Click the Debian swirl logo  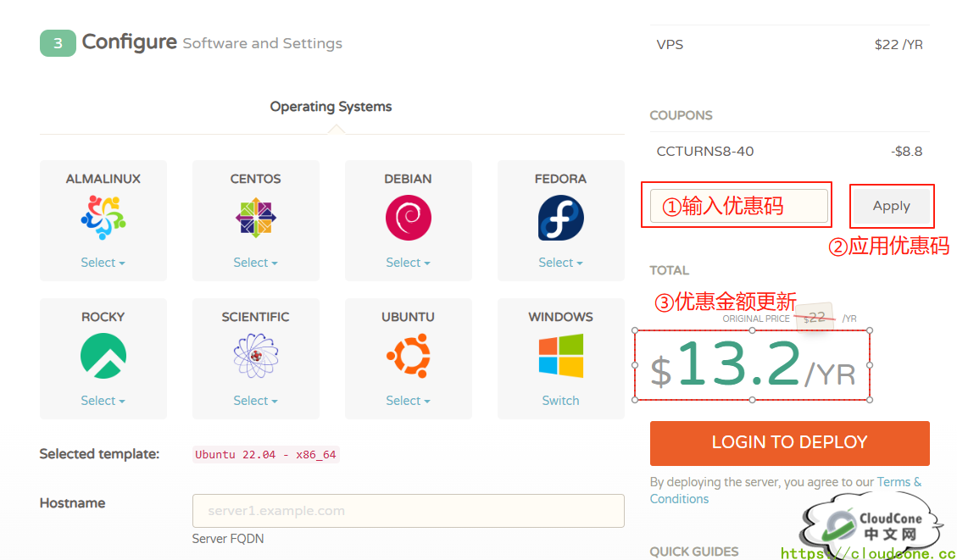[409, 218]
